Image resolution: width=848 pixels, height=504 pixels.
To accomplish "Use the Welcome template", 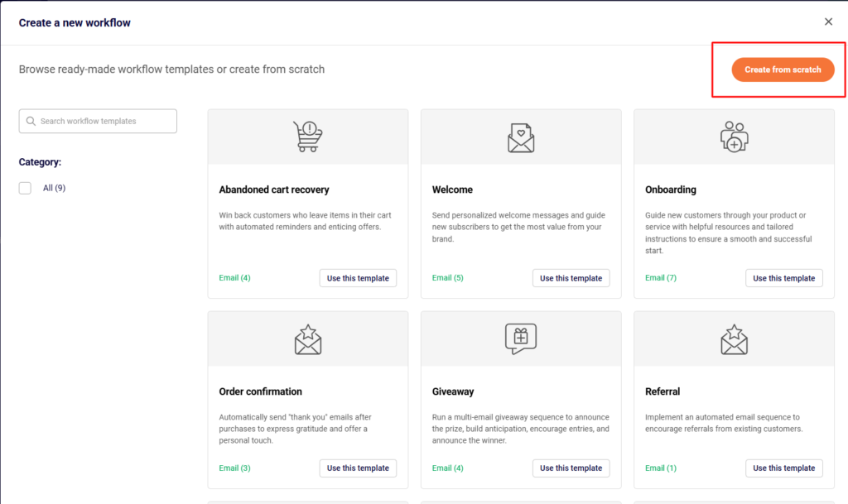I will (x=571, y=278).
